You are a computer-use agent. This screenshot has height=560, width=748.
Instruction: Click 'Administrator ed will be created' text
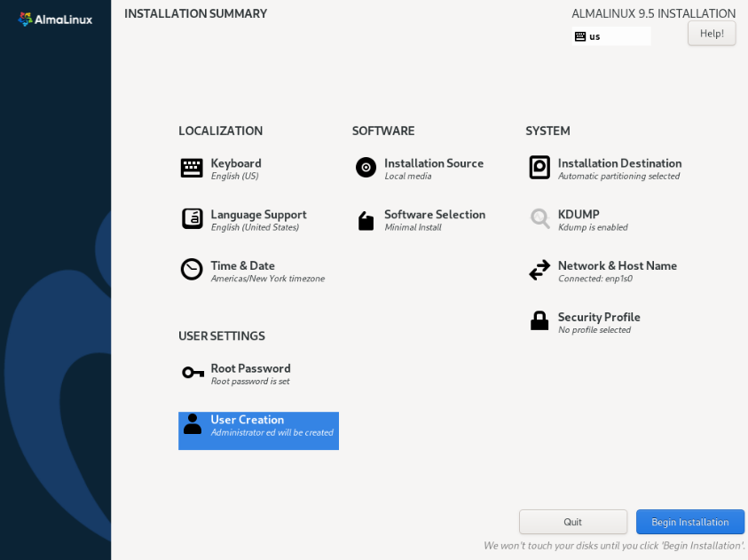[x=272, y=432]
